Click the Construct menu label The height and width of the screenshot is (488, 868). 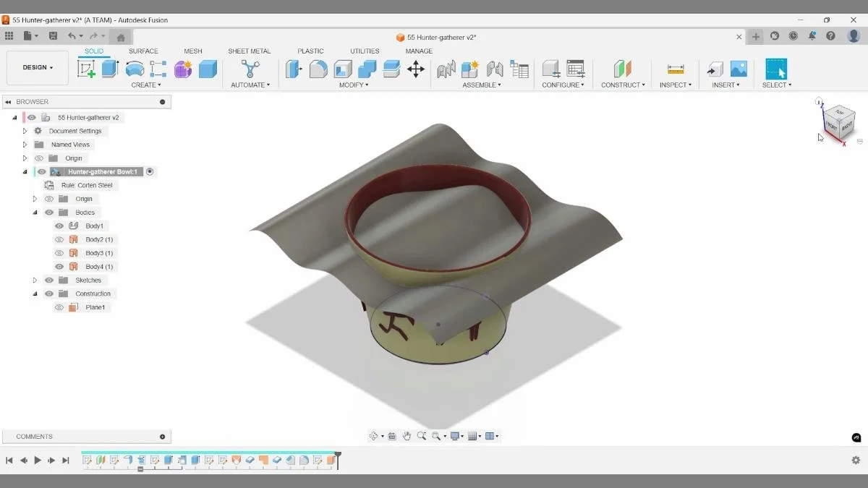622,85
